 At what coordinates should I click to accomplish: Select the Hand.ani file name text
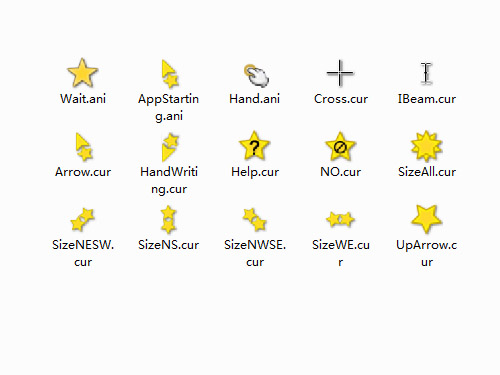(x=255, y=99)
